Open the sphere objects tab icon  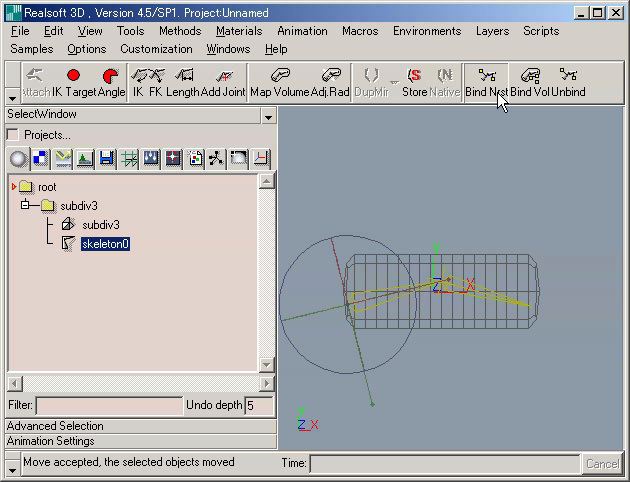(x=18, y=159)
